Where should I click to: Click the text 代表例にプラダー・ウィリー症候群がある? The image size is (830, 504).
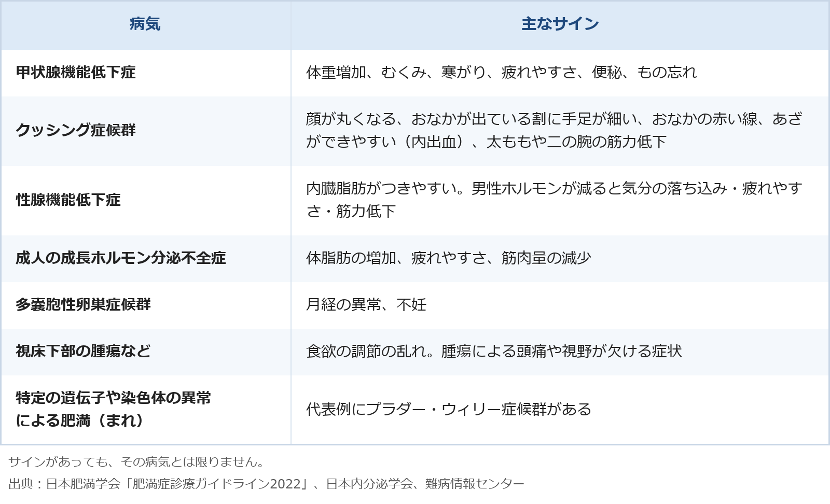449,410
